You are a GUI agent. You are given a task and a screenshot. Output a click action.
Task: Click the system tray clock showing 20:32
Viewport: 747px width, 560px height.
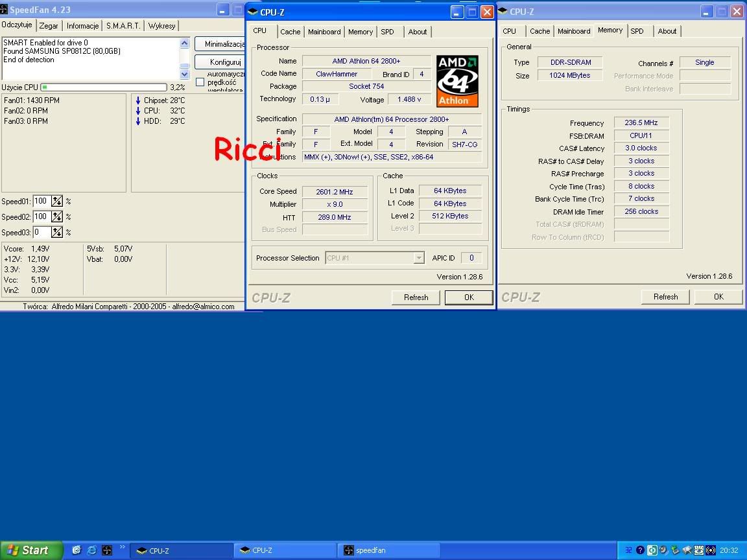point(729,550)
